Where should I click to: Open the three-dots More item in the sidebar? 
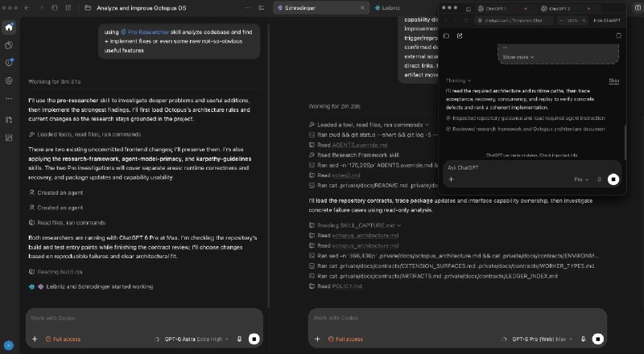coord(9,99)
